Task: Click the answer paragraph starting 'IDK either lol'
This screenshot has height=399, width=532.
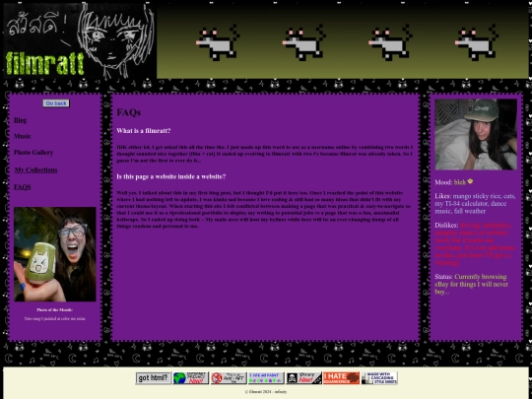Action: [x=265, y=154]
